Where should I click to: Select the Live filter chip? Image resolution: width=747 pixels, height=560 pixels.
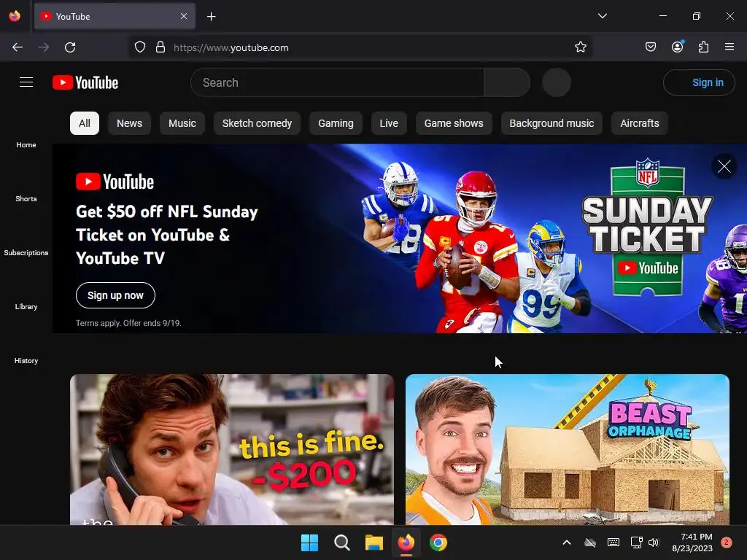coord(389,123)
